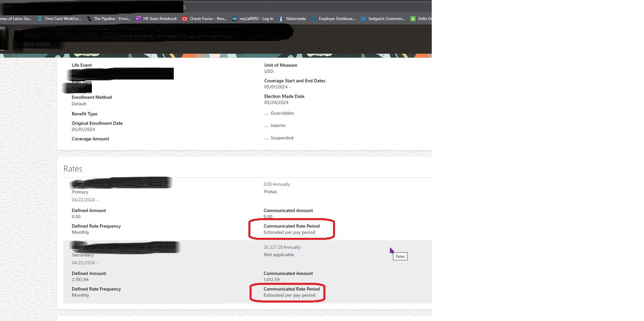The image size is (644, 321).
Task: Open the myCalPERS Log In bookmark
Action: [x=252, y=18]
